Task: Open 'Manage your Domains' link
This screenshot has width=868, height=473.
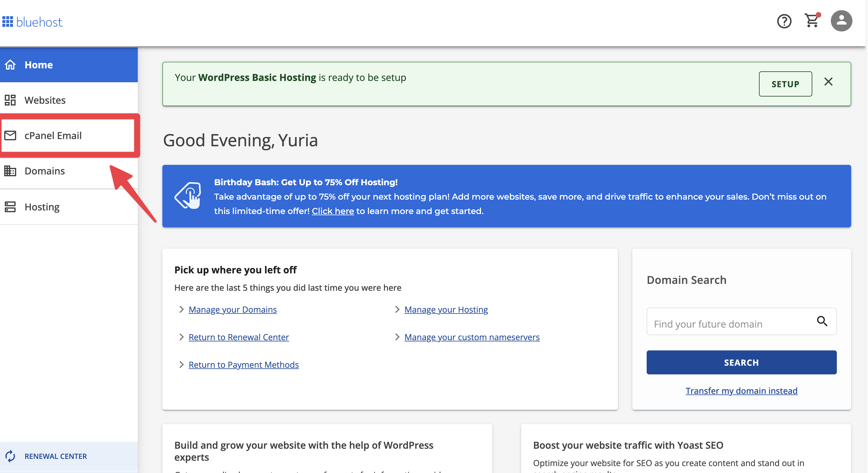Action: click(x=232, y=310)
